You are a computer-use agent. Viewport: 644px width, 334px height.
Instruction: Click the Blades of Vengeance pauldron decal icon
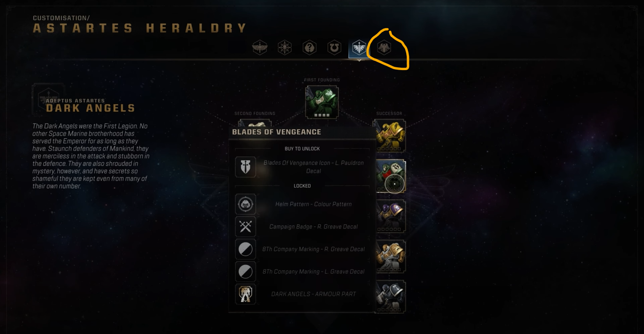coord(245,167)
